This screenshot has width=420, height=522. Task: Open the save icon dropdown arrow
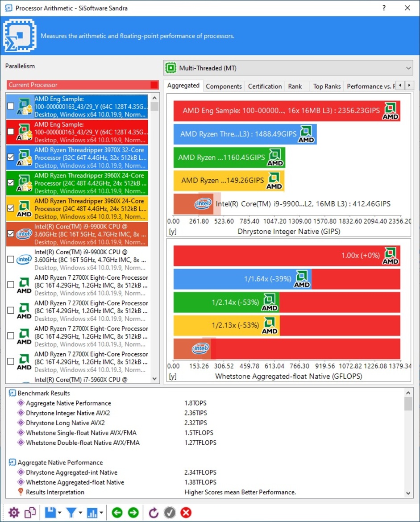pyautogui.click(x=59, y=513)
